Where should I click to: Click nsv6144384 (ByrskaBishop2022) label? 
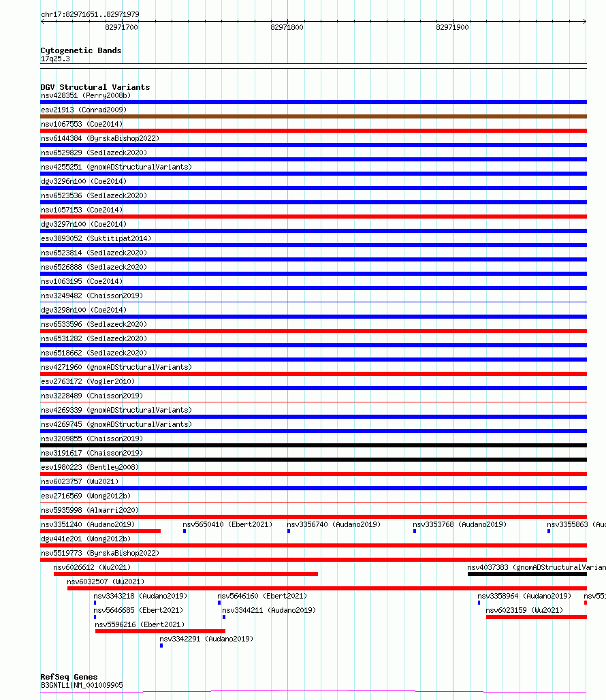pos(100,138)
